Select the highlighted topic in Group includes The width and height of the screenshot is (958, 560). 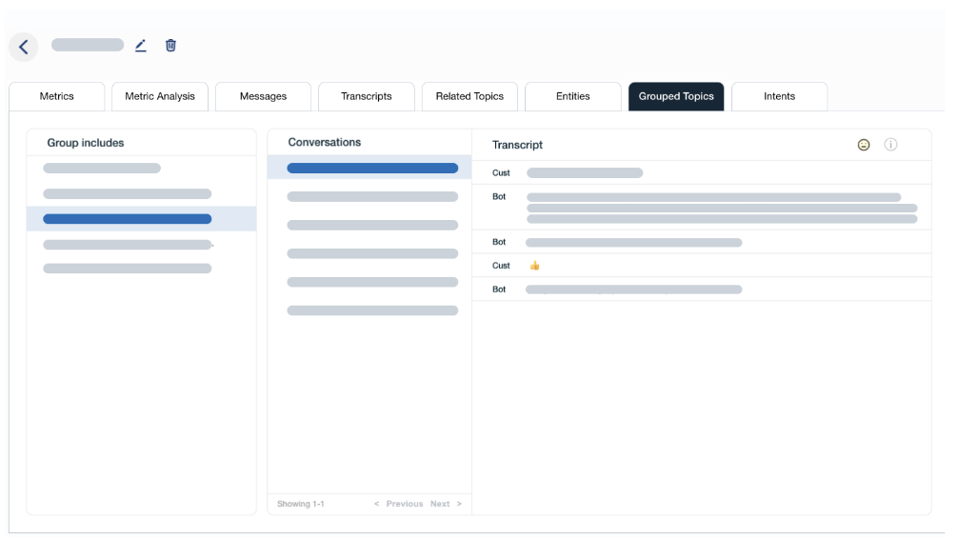(x=128, y=219)
